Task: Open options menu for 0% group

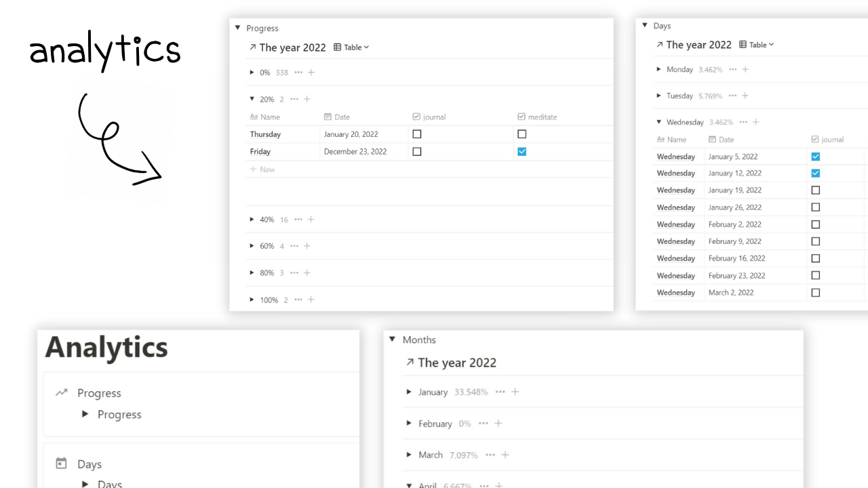Action: [298, 73]
